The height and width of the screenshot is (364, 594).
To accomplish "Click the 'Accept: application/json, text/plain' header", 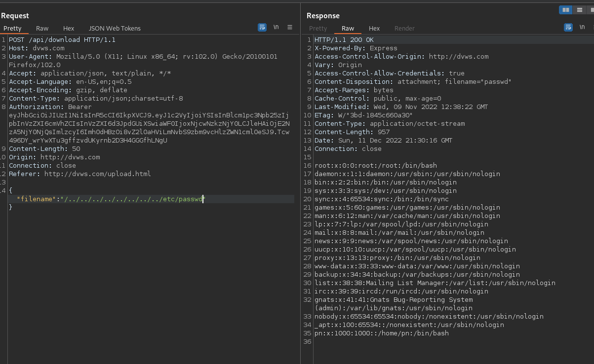I will tap(90, 73).
